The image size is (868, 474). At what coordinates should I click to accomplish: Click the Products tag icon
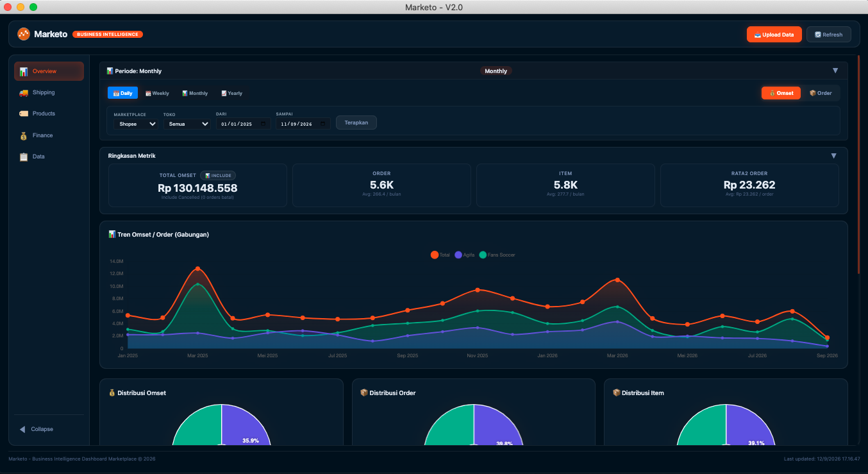pos(24,114)
